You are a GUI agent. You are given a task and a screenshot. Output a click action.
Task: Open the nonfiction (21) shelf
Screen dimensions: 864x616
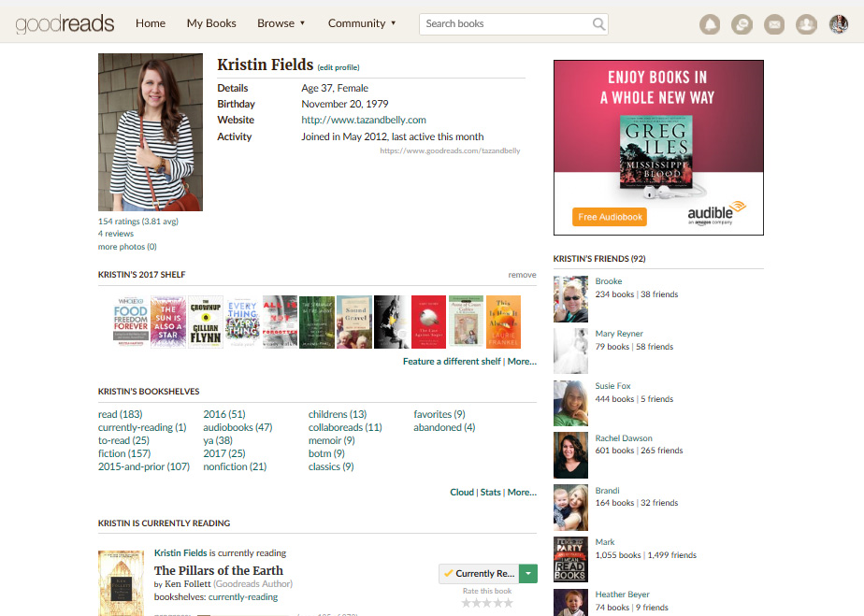click(x=235, y=466)
